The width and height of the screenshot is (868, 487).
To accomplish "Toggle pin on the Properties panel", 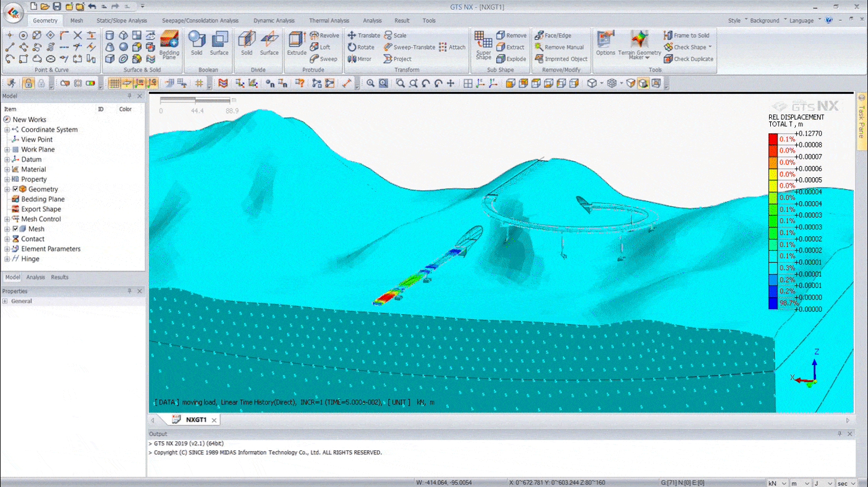I will click(x=129, y=291).
